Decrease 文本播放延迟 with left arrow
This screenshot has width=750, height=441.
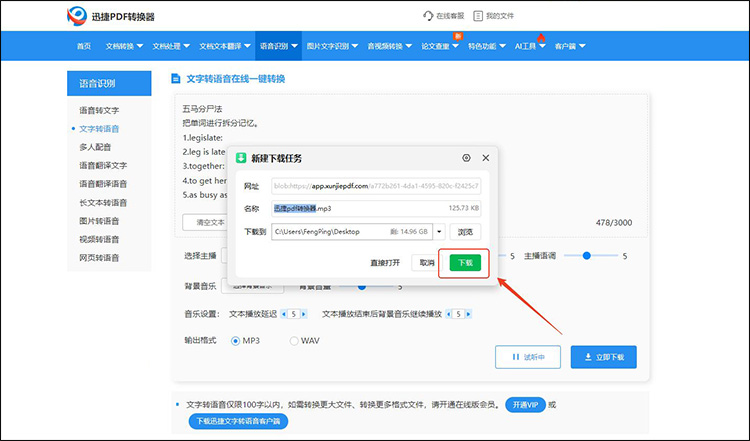[x=284, y=314]
